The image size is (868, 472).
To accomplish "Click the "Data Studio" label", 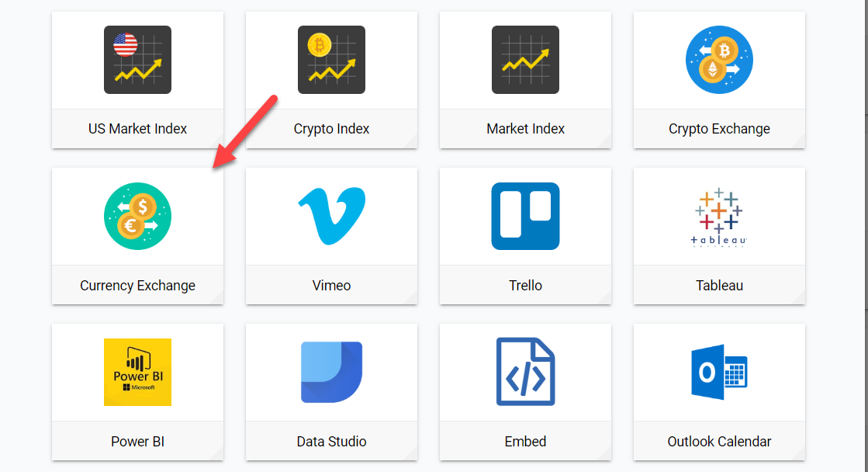I will click(x=331, y=442).
